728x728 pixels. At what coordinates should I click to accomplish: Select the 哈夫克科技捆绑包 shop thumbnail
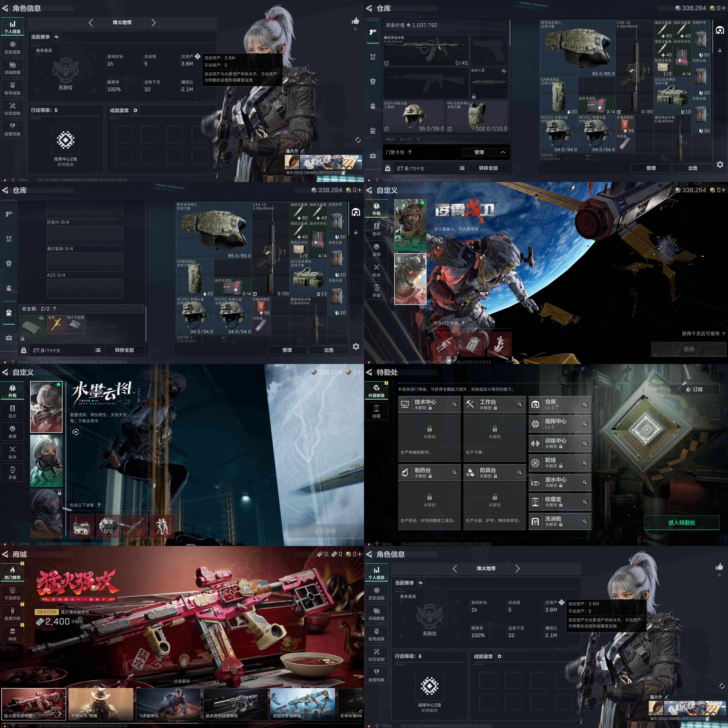coord(236,704)
